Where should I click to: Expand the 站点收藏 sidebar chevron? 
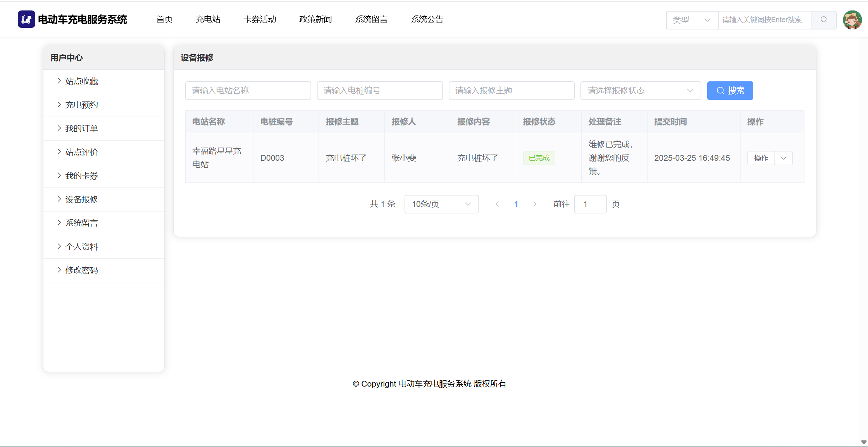pyautogui.click(x=59, y=81)
